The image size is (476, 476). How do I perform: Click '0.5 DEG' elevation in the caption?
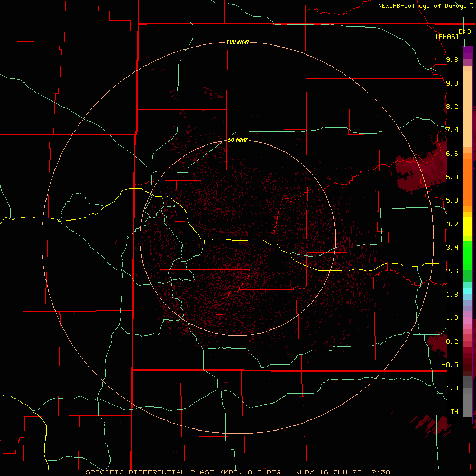264,472
